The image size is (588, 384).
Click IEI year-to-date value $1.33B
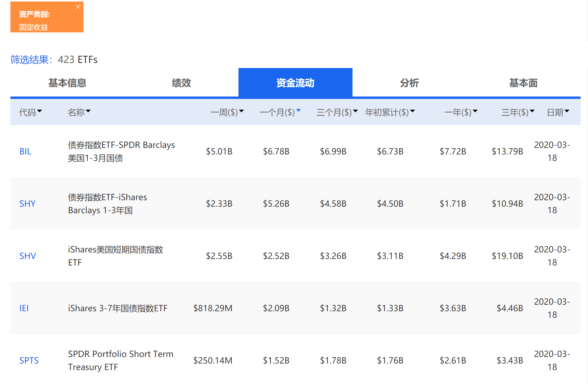pyautogui.click(x=390, y=308)
